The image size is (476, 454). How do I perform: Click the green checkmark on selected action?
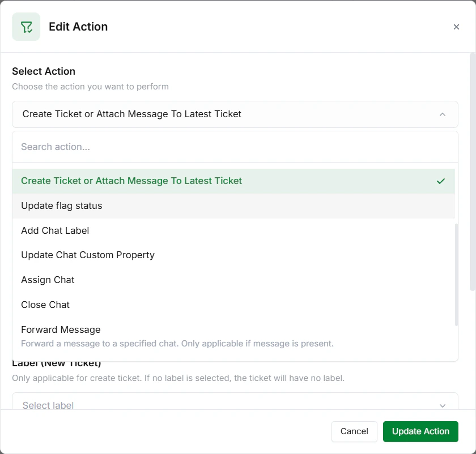441,181
